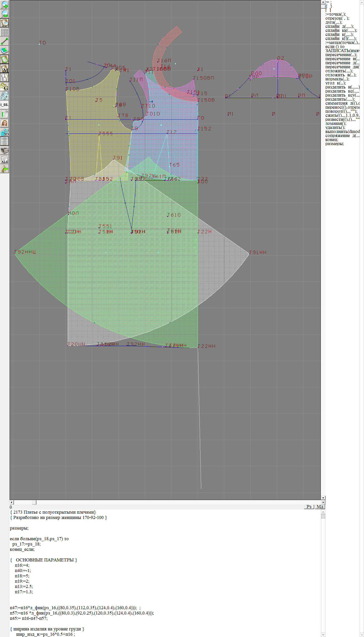
Task: Select the line segment tool icon
Action: (x=5, y=41)
